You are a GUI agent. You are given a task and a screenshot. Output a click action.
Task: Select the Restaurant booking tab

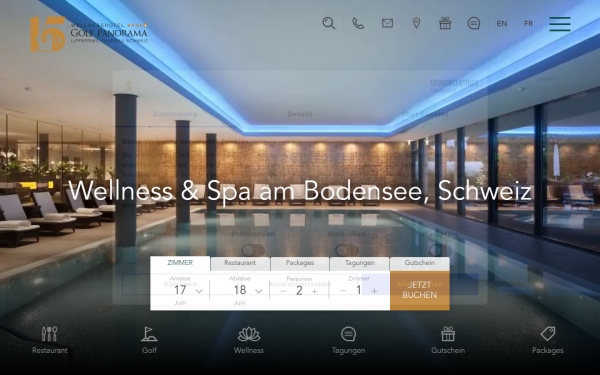pyautogui.click(x=240, y=264)
